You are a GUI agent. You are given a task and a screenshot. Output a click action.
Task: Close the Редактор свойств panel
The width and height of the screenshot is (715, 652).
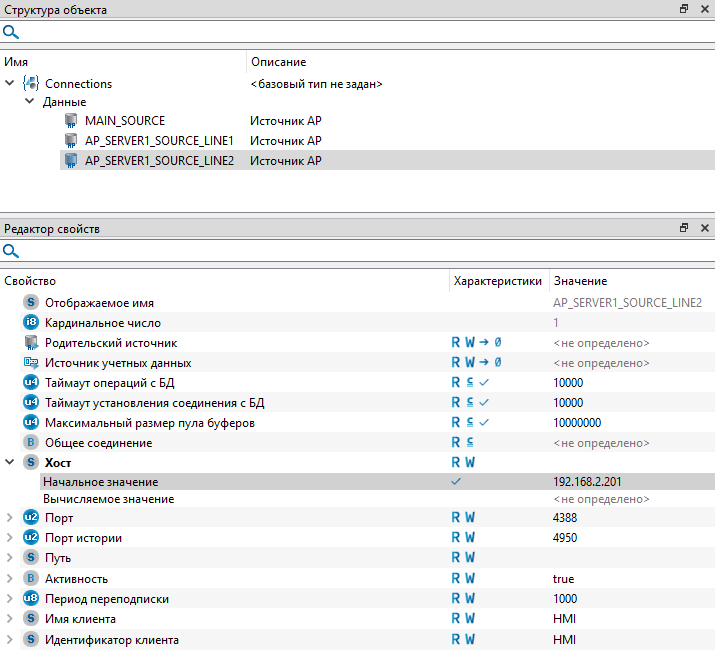pyautogui.click(x=704, y=229)
